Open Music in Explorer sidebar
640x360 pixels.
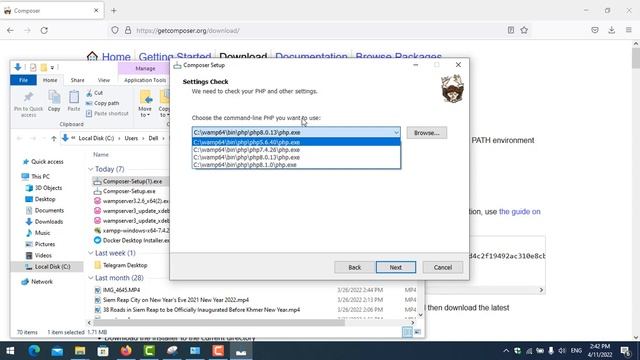tap(38, 233)
